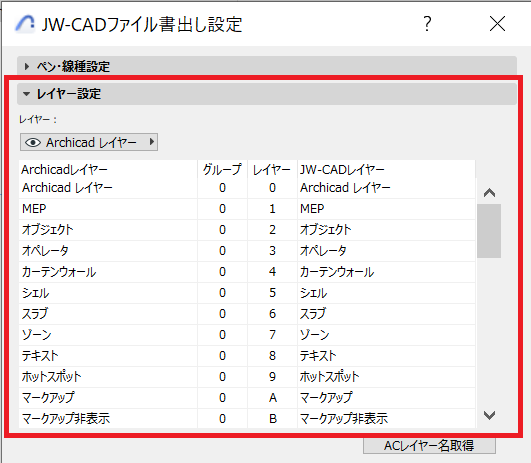Click layer letter A cell in マークアップ row
The image size is (531, 463).
click(x=272, y=398)
